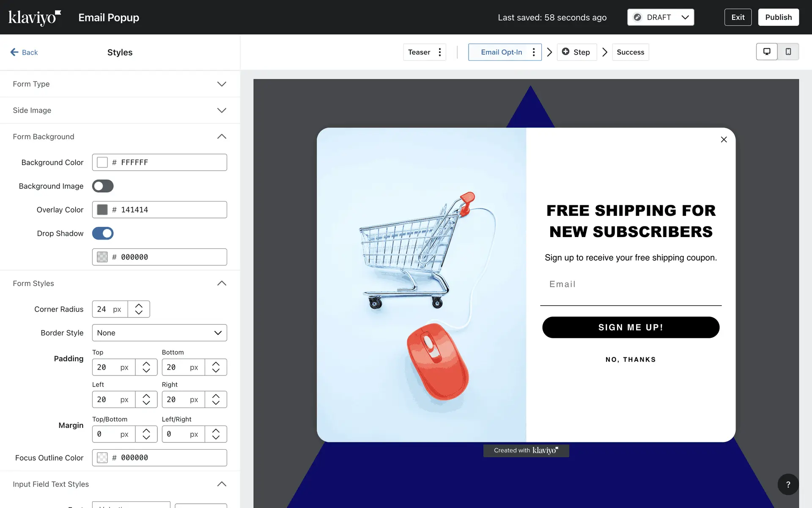
Task: Open the Border Style dropdown
Action: coord(159,333)
